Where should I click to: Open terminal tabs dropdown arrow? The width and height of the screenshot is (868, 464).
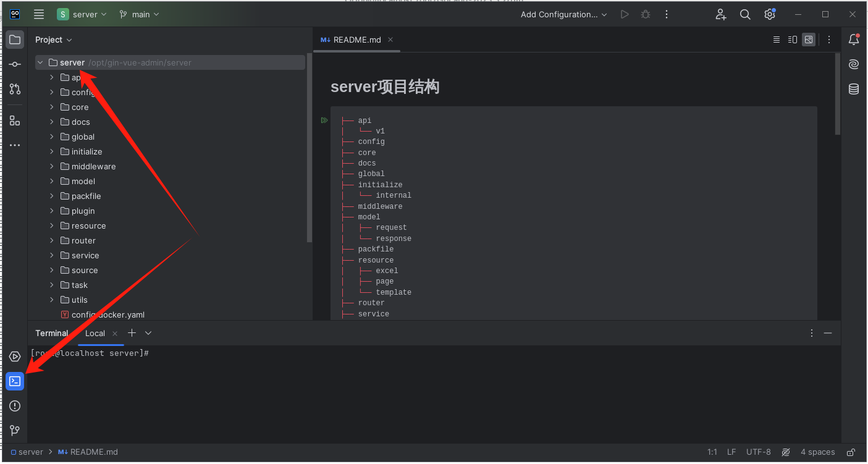tap(148, 332)
